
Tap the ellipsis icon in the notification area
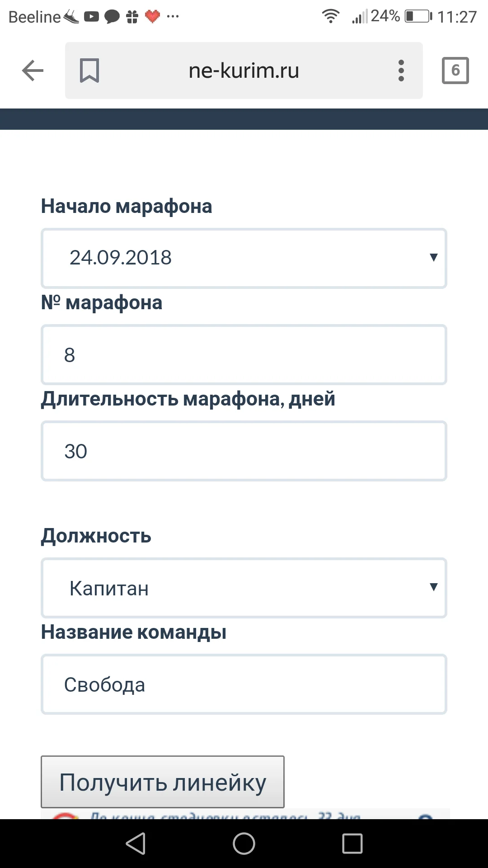coord(173,16)
